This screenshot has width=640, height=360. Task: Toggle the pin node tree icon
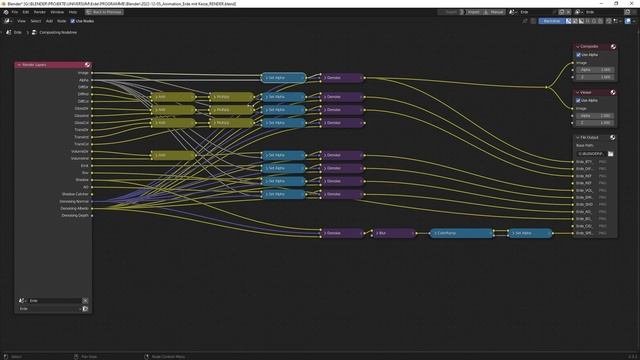tap(525, 21)
